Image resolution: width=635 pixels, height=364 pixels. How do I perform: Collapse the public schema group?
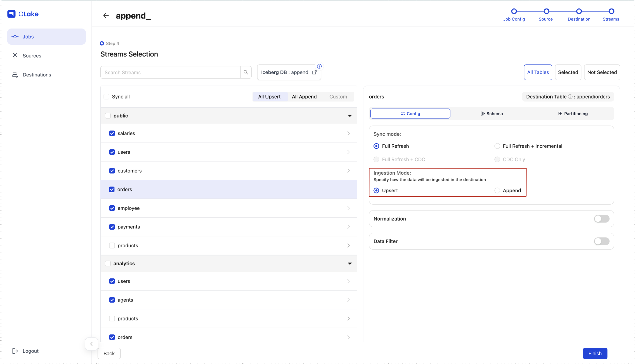(x=350, y=116)
